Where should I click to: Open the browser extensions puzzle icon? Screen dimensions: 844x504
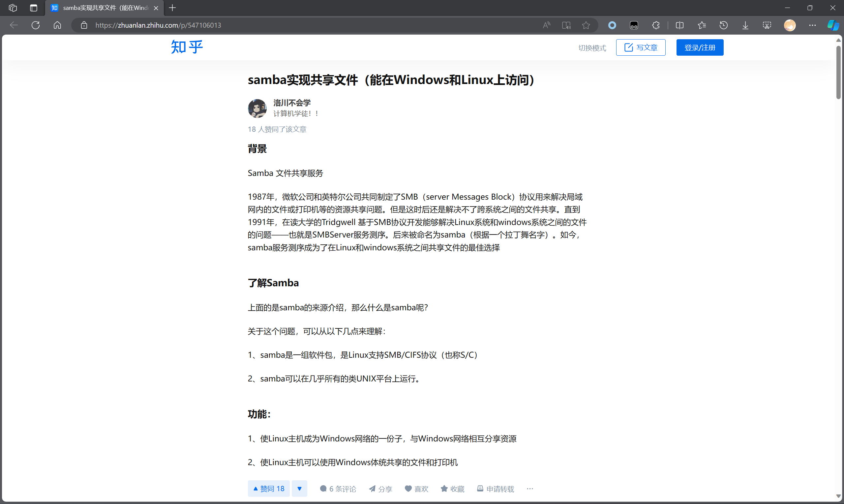(656, 25)
